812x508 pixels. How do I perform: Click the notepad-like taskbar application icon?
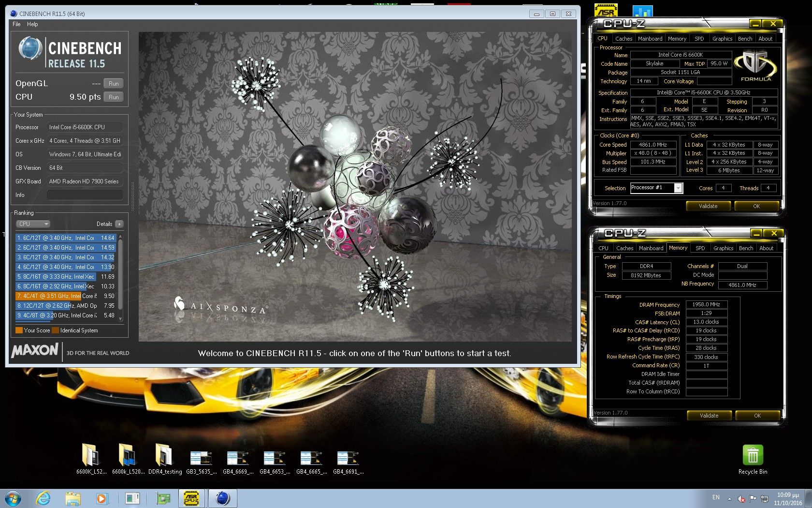(132, 498)
